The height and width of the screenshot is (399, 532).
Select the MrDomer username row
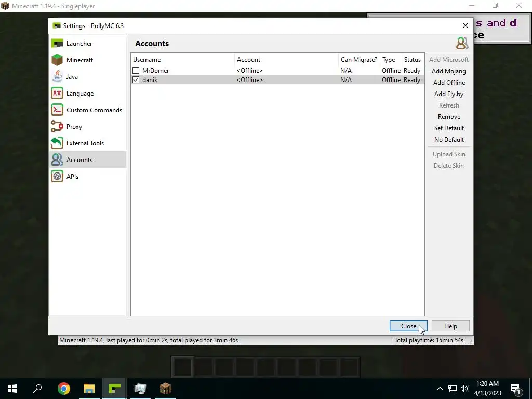coord(277,71)
